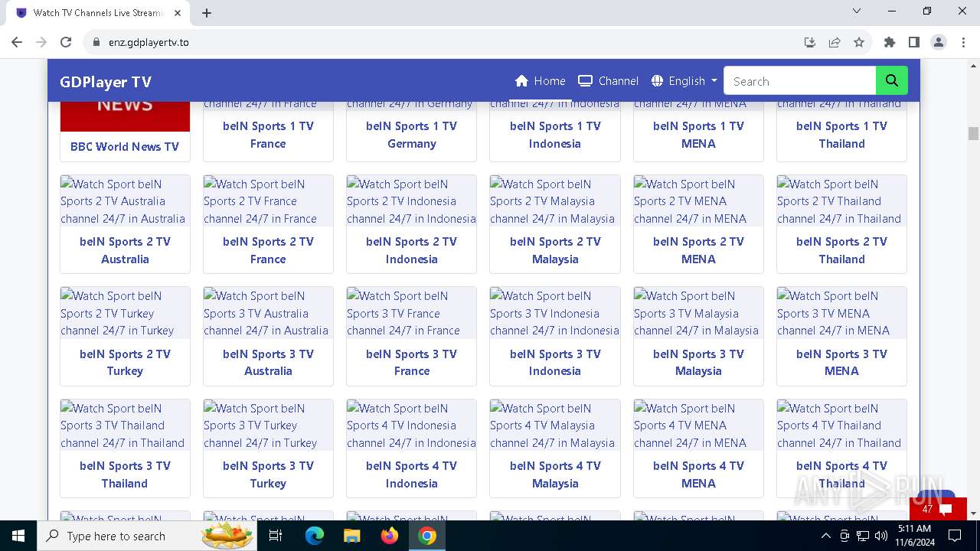Open Chrome side panel icon

(913, 42)
